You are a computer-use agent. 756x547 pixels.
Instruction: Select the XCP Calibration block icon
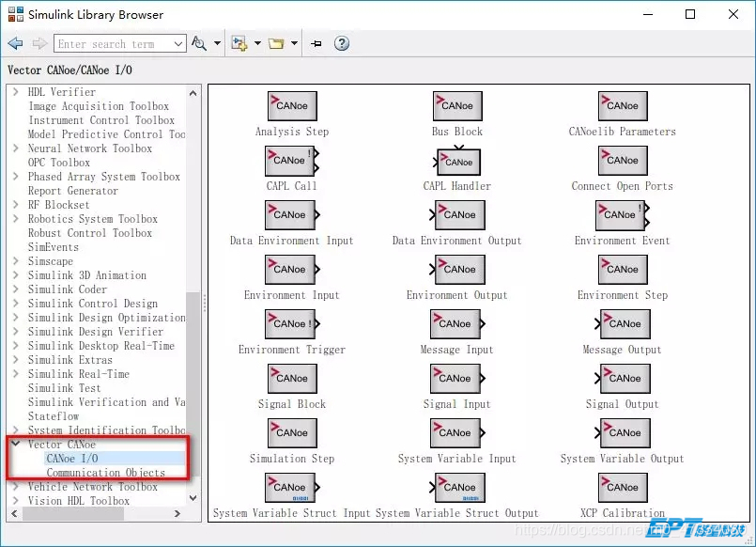[x=623, y=488]
